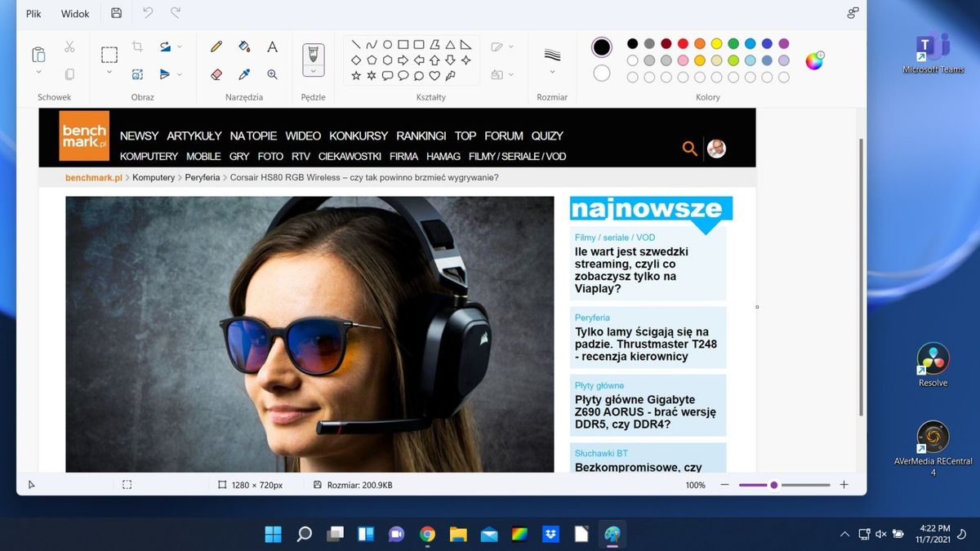Select the curve shape
This screenshot has width=980, height=551.
[372, 45]
